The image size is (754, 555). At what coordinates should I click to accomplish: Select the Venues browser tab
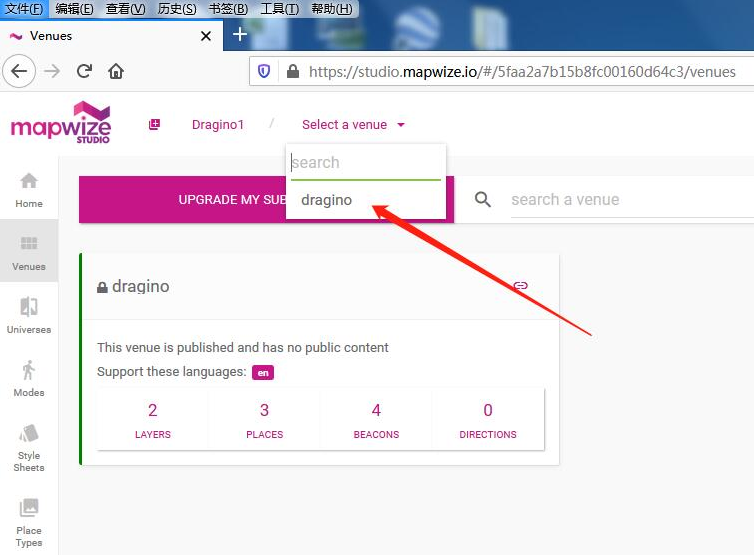point(112,36)
